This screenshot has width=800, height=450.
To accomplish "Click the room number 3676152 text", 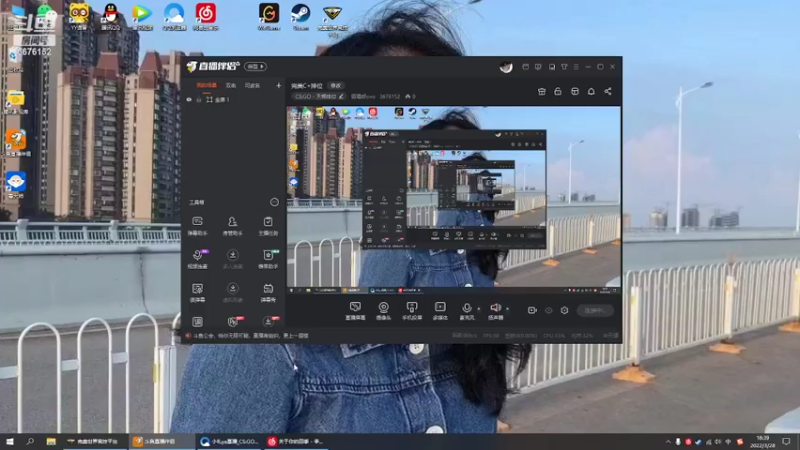I will tap(390, 96).
